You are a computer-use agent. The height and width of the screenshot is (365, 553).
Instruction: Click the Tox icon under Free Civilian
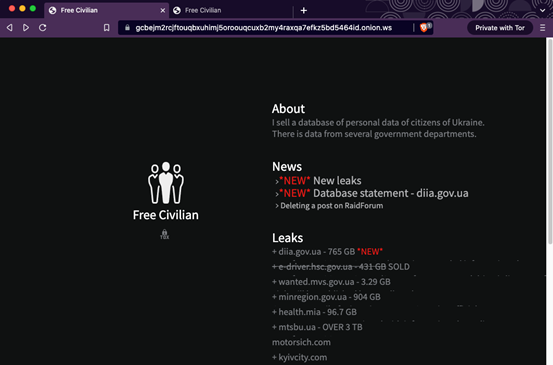pos(164,234)
